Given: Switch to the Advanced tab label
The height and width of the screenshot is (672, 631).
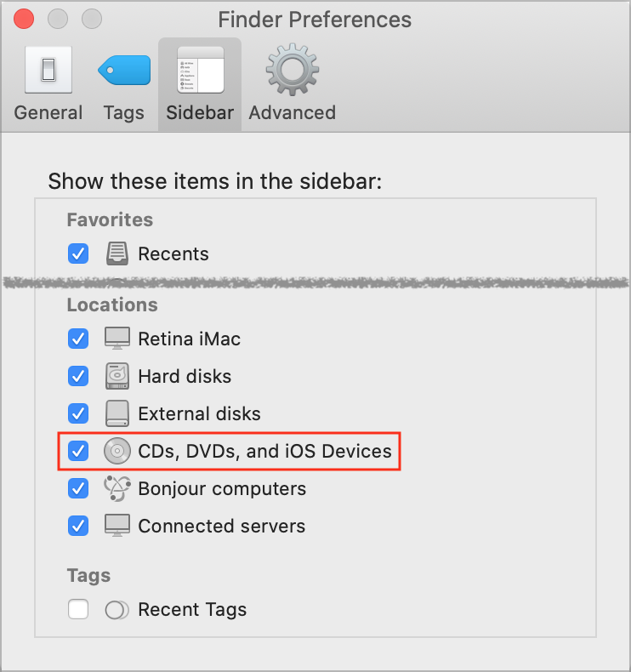Looking at the screenshot, I should point(293,113).
